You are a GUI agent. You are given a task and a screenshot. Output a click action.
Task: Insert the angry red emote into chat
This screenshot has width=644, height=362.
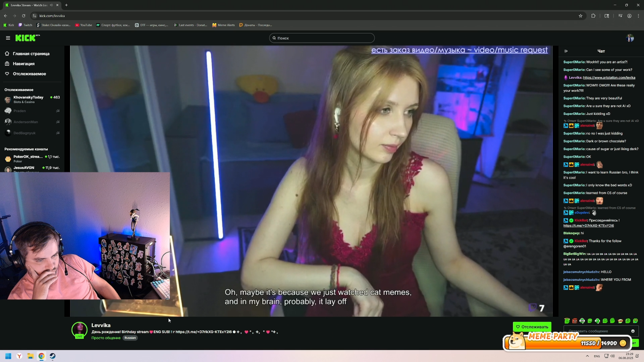575,321
